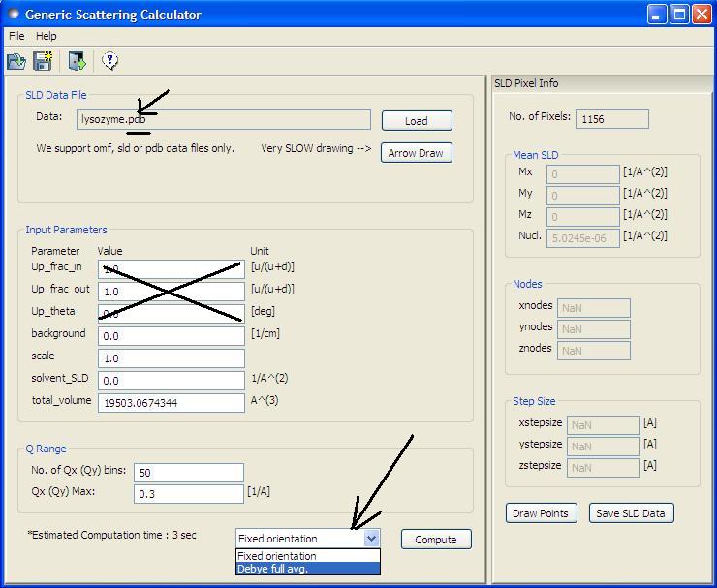The image size is (717, 588).
Task: Click the Draw Points button
Action: [541, 513]
